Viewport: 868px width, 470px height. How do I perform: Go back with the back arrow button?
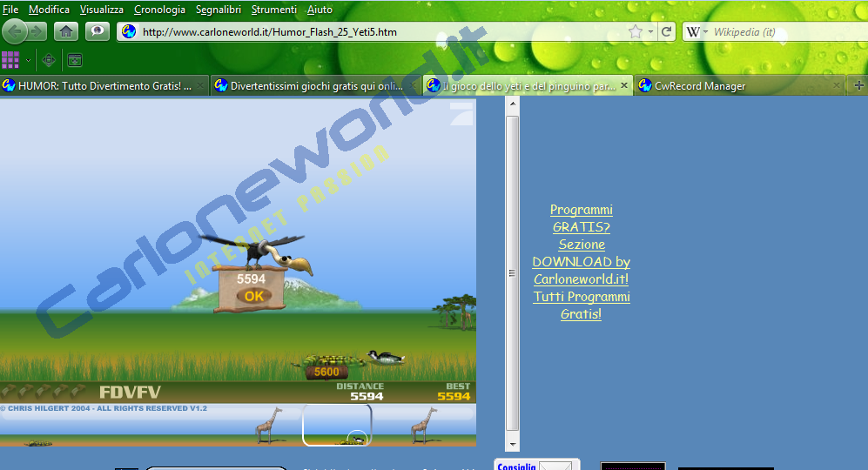click(x=15, y=31)
